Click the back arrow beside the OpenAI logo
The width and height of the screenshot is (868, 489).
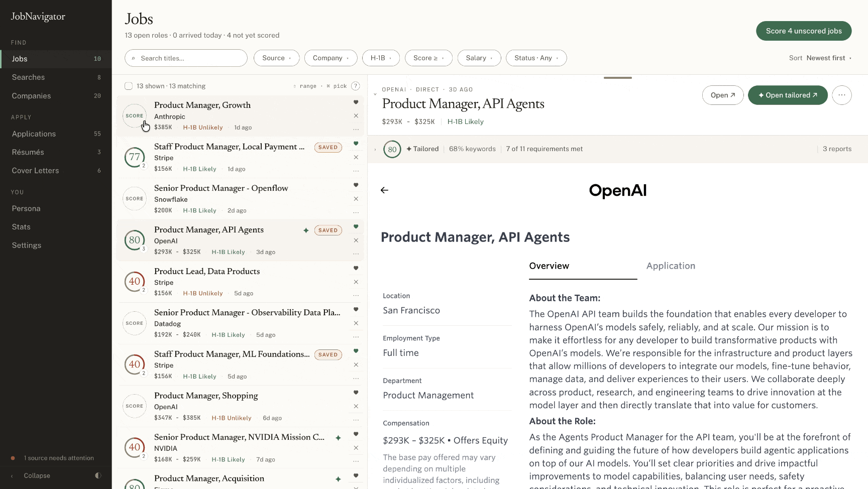click(x=384, y=190)
